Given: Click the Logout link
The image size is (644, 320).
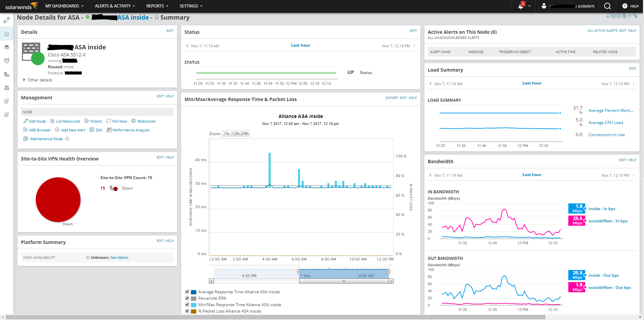Looking at the screenshot, I should tap(586, 6).
